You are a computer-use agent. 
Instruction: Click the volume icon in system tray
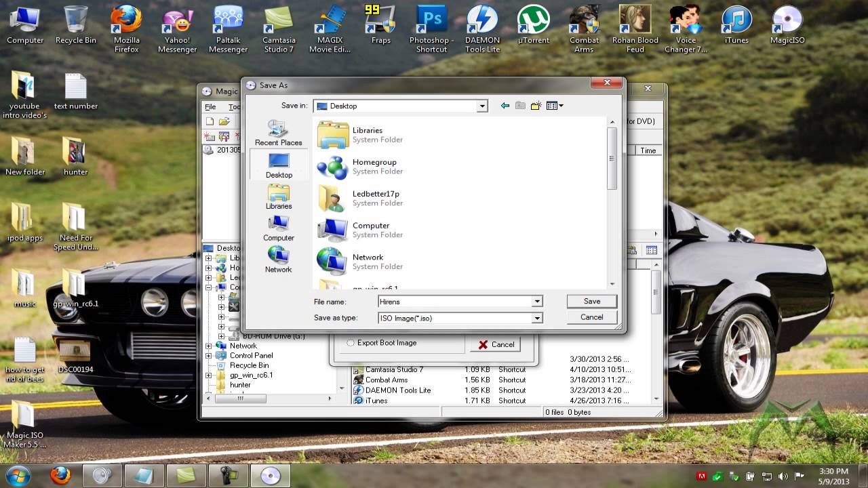[783, 476]
